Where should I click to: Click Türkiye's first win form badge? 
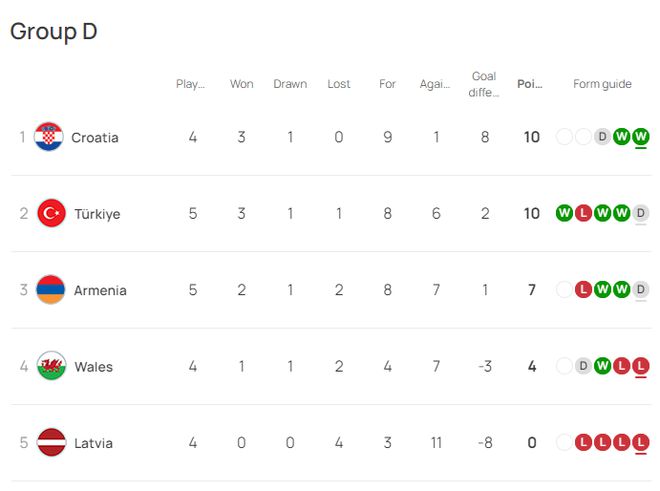coord(564,214)
